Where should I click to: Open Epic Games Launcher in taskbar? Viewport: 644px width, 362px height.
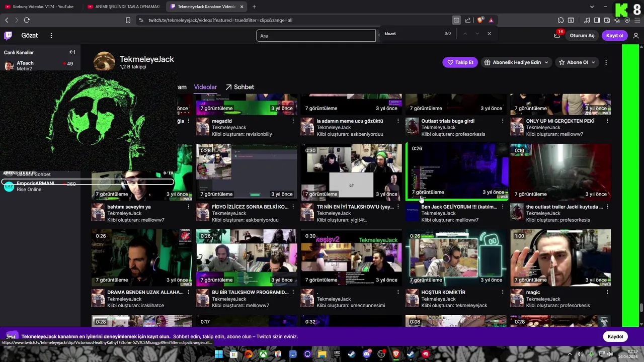[x=337, y=354]
